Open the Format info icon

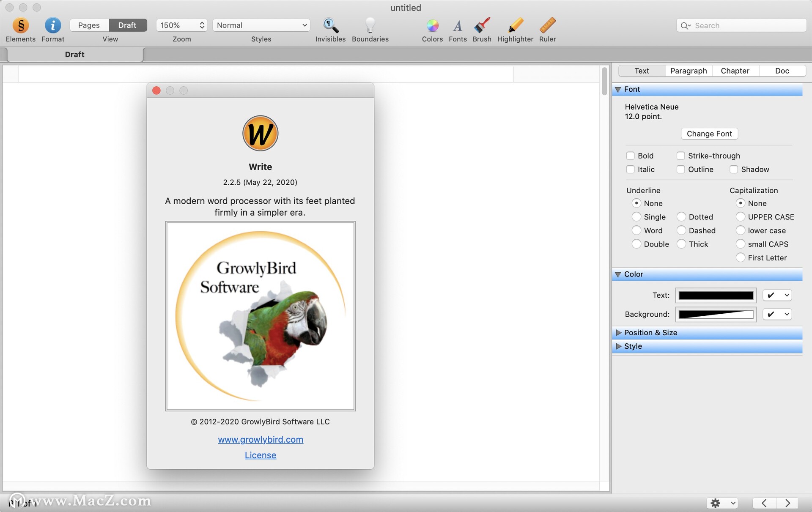pos(53,25)
